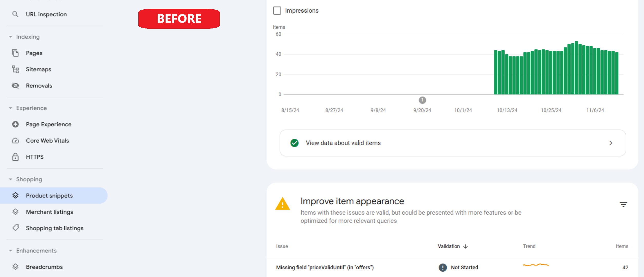The image size is (644, 277).
Task: Open the Removals page
Action: pos(39,86)
